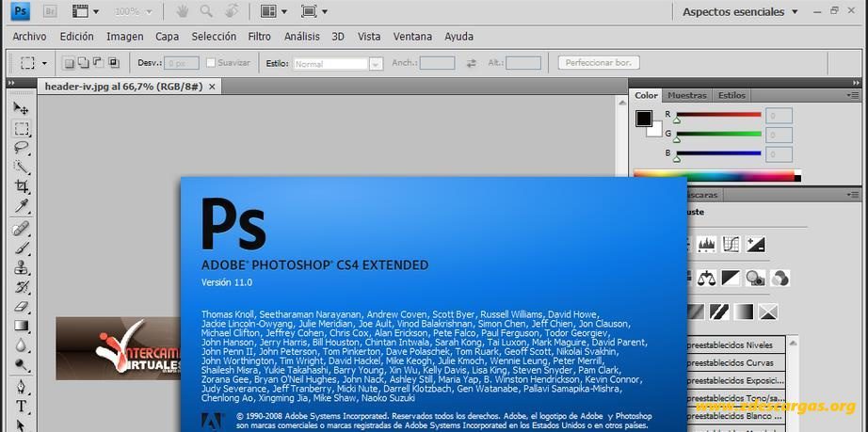Choose Subtract from selection mode button
868x432 pixels.
(99, 63)
